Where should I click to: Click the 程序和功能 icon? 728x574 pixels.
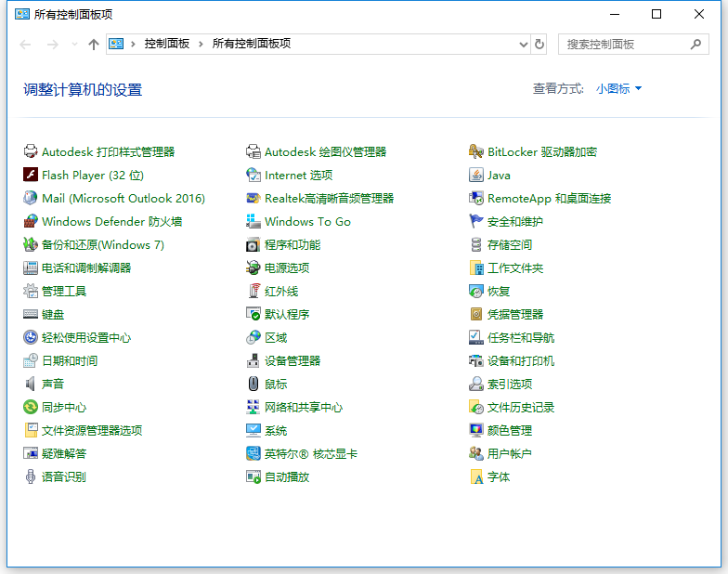[253, 244]
